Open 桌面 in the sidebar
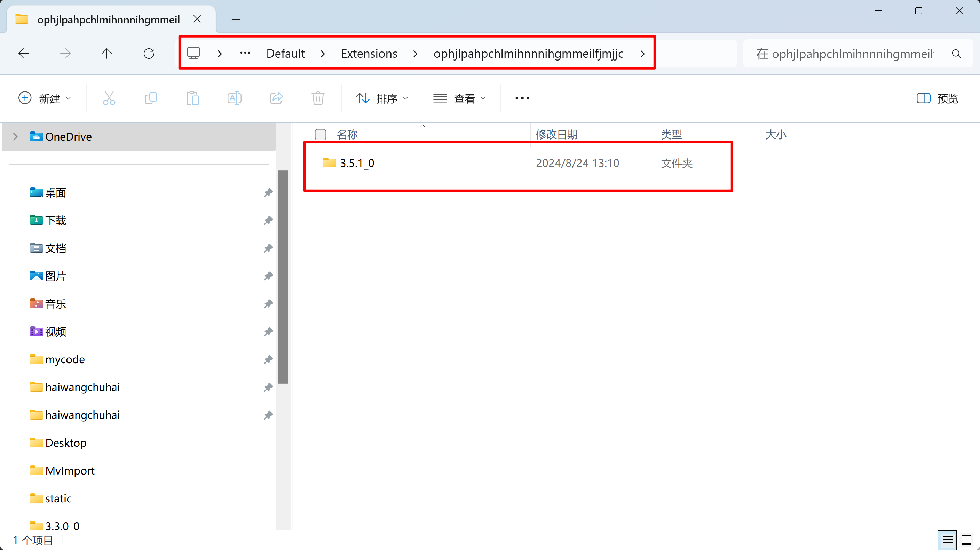Screen dimensions: 980x550 click(56, 193)
